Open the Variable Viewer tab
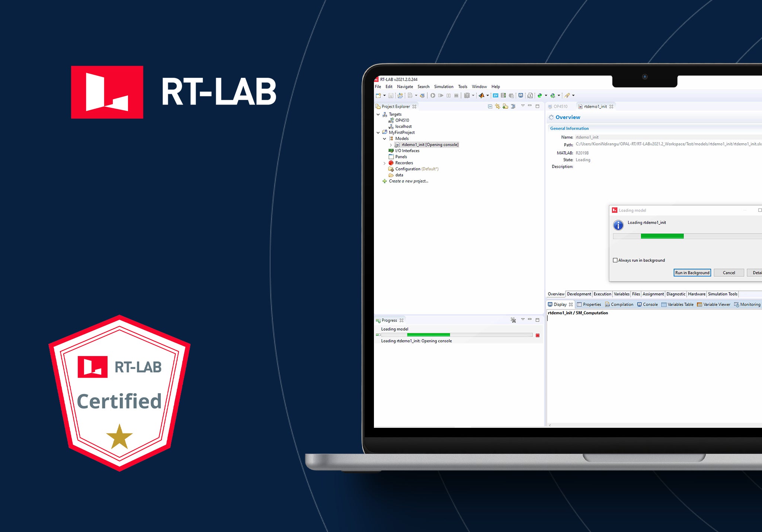 tap(714, 304)
